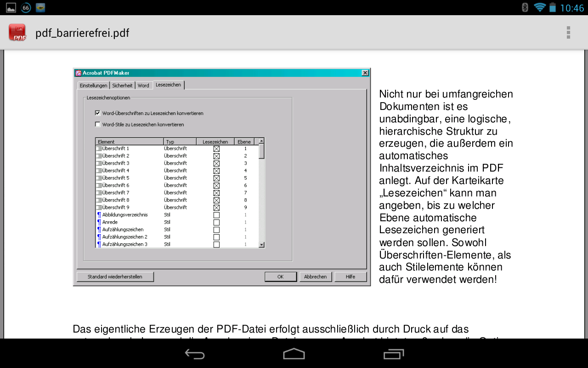
Task: Tap the Android home navigation button
Action: click(294, 354)
